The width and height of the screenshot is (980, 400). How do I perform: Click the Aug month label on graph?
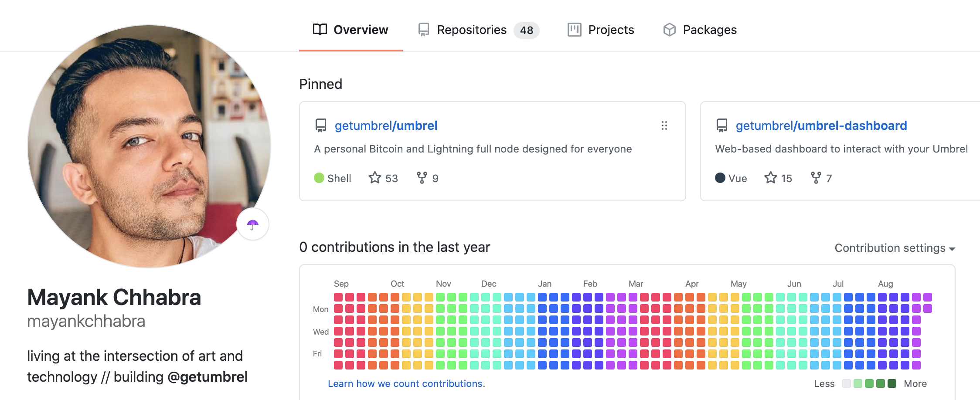[885, 284]
